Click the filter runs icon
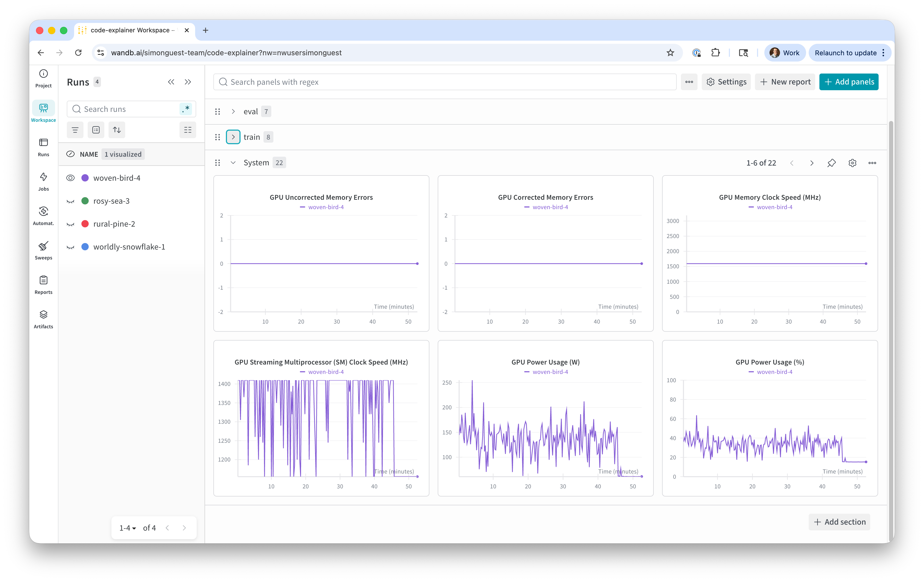Viewport: 924px width, 582px height. tap(75, 130)
